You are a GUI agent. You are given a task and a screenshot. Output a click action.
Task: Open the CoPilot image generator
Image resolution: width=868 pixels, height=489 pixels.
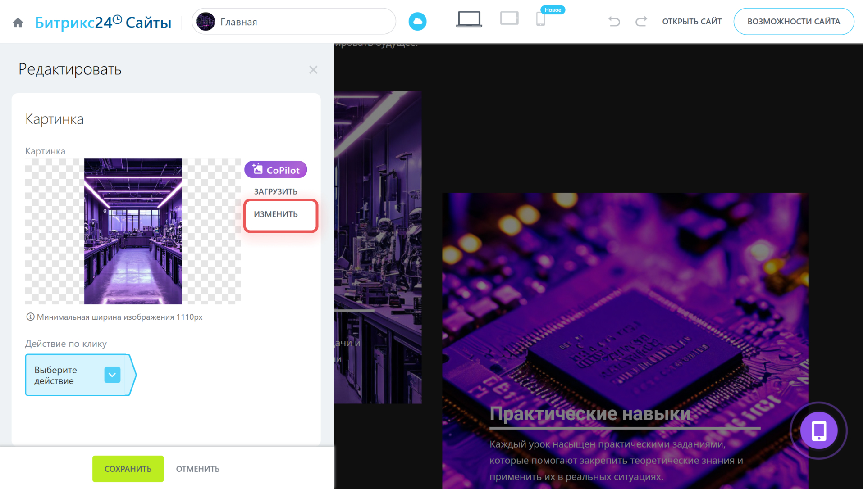276,170
